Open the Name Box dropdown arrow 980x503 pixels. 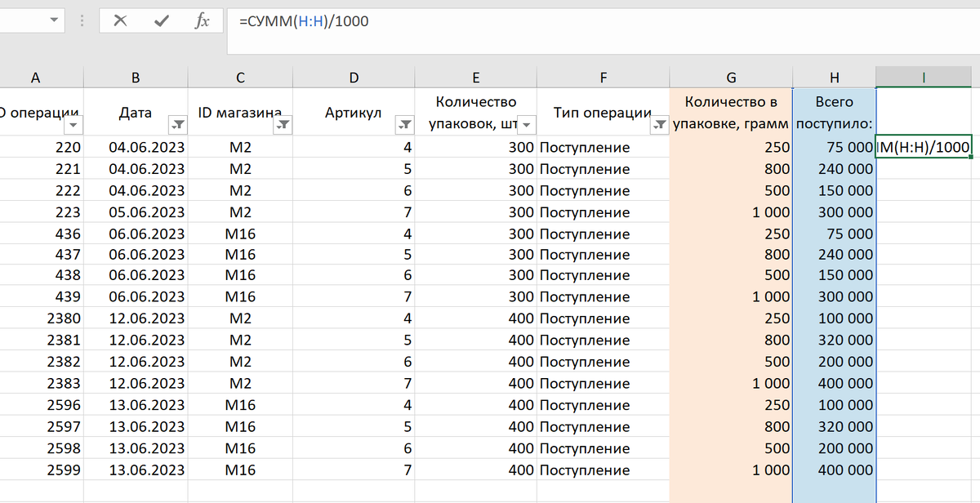pos(55,21)
